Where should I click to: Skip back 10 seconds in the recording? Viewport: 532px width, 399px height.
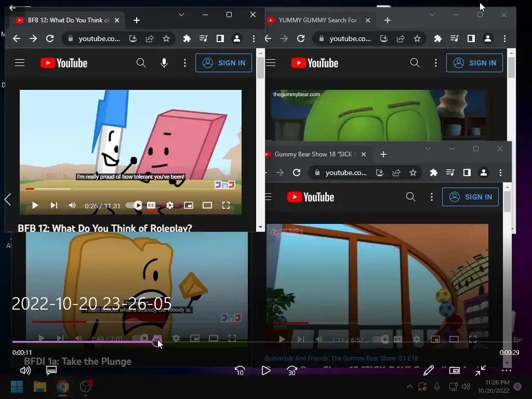[x=240, y=370]
